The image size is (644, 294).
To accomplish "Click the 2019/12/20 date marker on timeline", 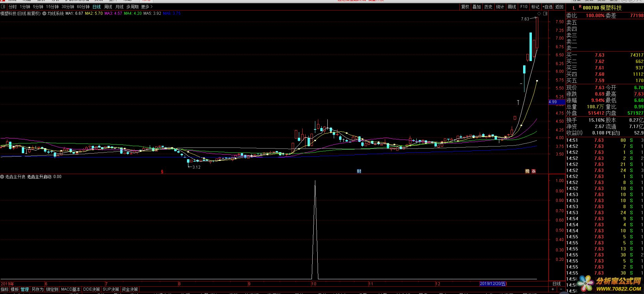I will 493,284.
